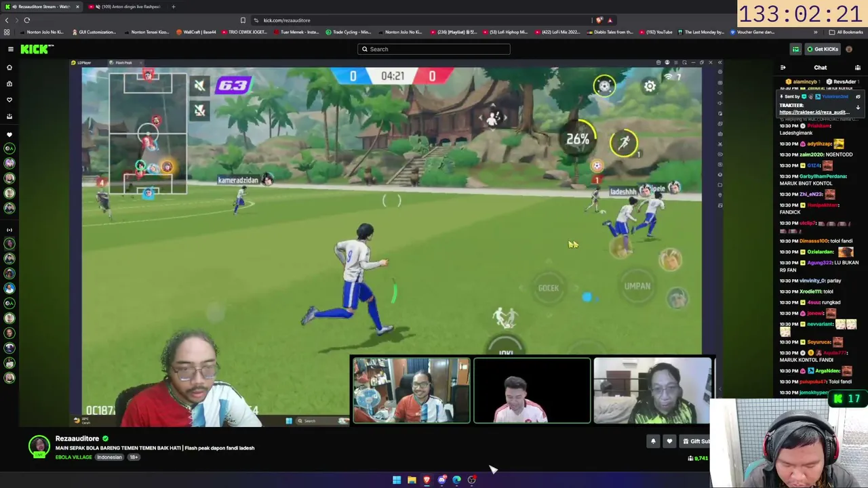The image size is (868, 488).
Task: Open Discord from the taskbar
Action: tap(441, 480)
